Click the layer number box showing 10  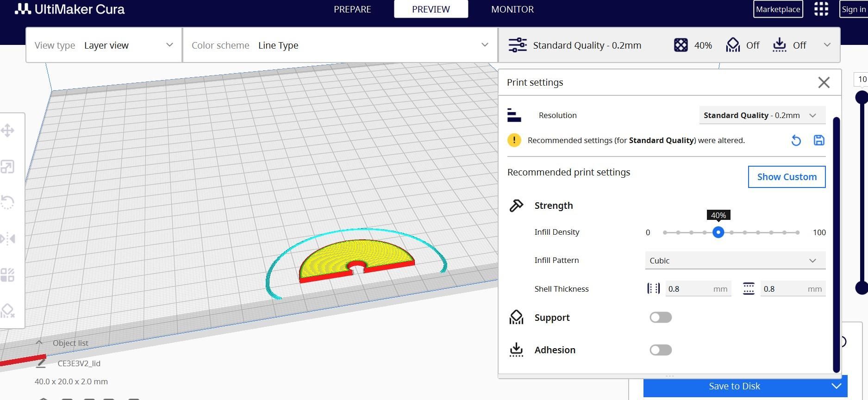(x=862, y=79)
